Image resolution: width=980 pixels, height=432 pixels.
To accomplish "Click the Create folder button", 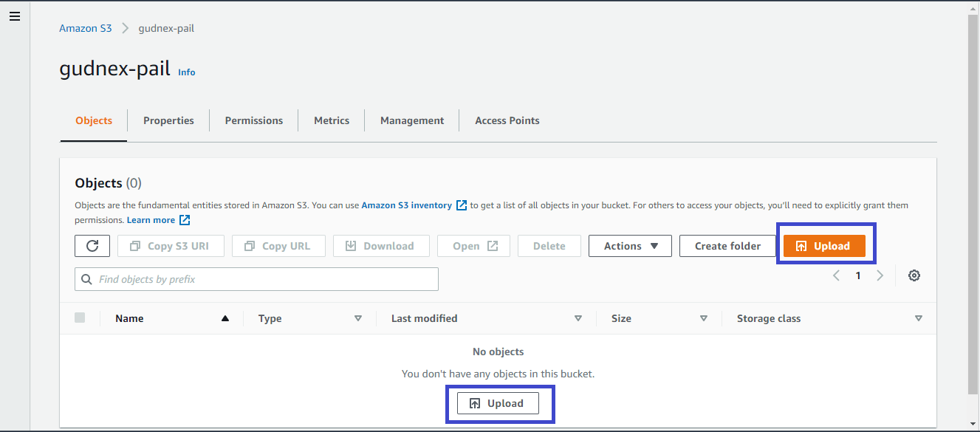I will 727,246.
